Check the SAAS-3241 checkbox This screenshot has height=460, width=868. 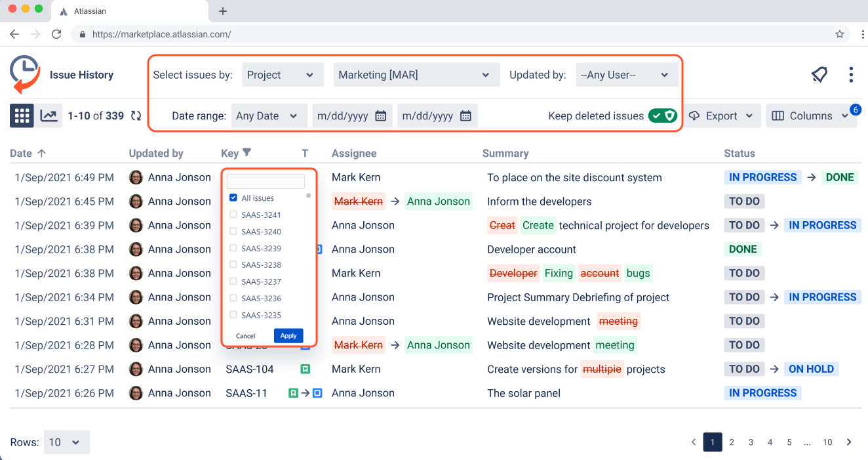pos(233,215)
